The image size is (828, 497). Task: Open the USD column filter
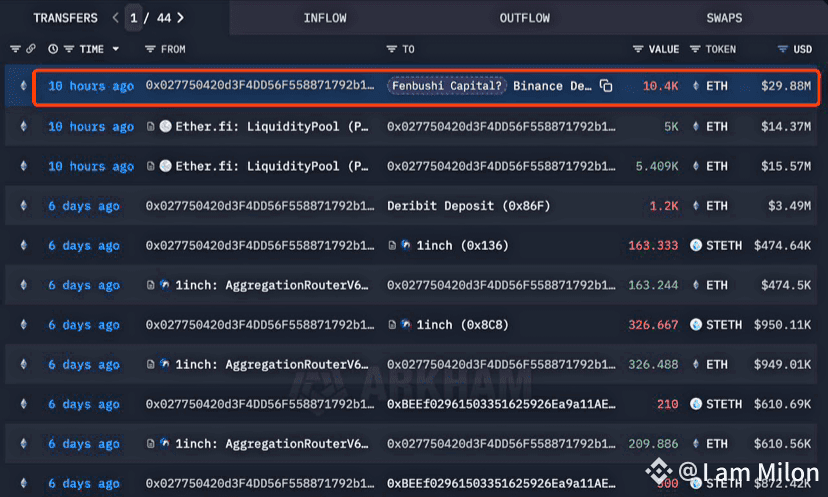click(x=782, y=49)
